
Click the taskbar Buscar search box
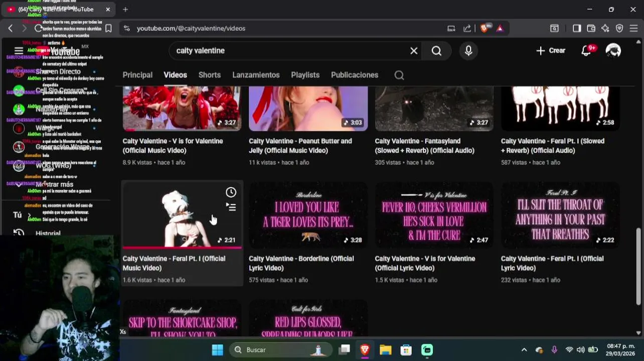pyautogui.click(x=281, y=350)
